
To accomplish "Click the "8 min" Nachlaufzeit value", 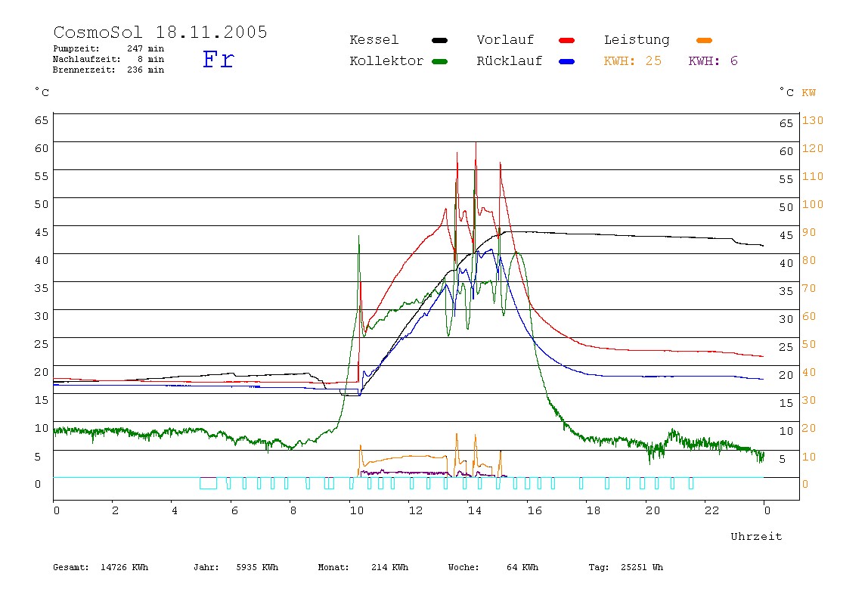I will [x=151, y=59].
